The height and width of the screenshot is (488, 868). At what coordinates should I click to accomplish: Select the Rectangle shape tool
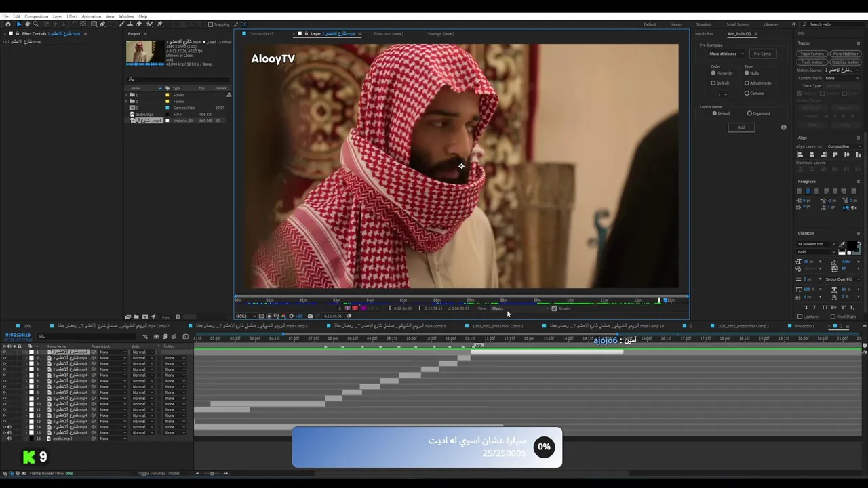click(x=94, y=24)
